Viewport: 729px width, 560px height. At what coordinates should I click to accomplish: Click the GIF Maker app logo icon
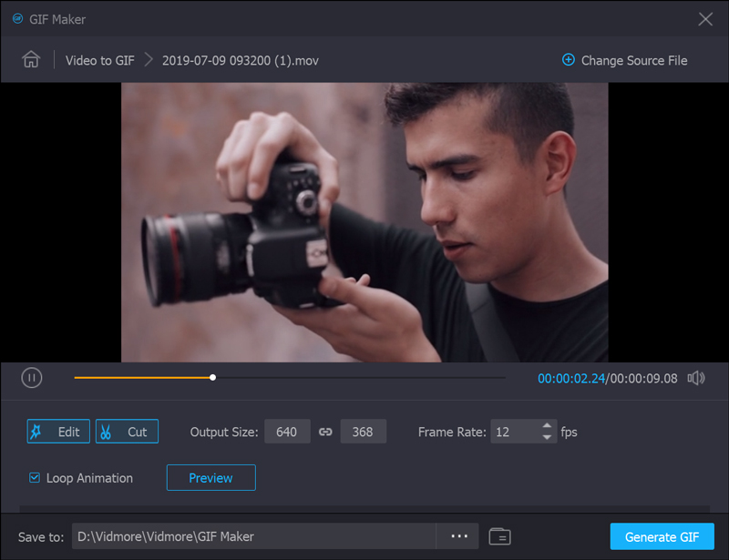point(17,19)
